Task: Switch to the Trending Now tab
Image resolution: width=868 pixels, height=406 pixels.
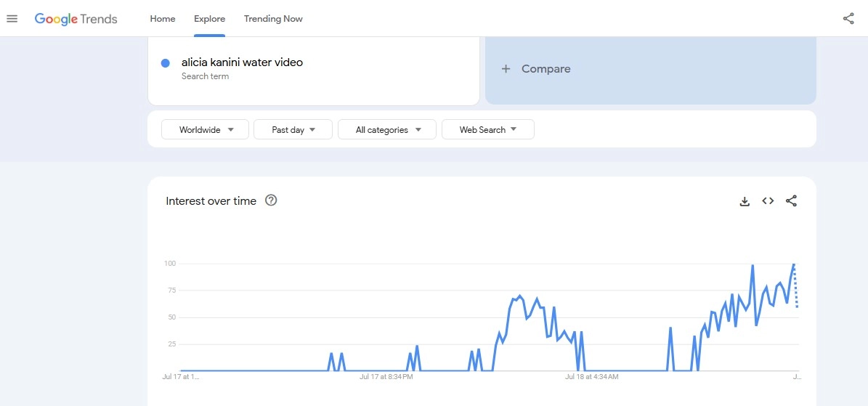Action: [273, 19]
